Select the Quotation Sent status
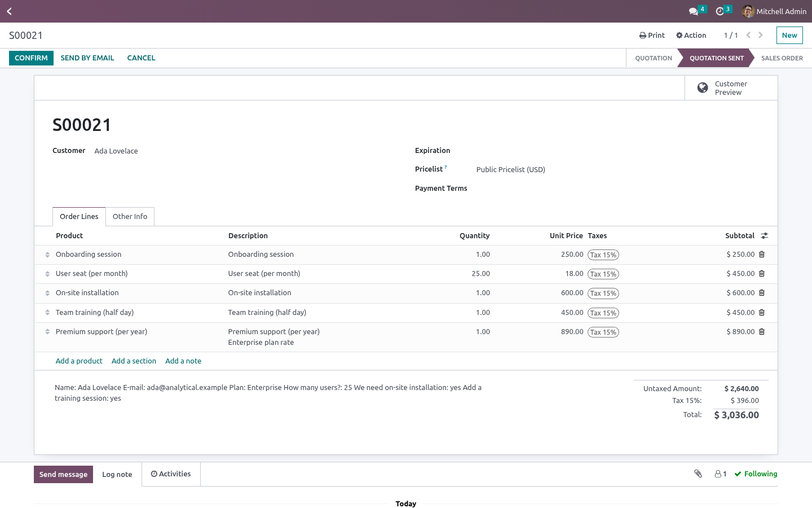 coord(717,58)
